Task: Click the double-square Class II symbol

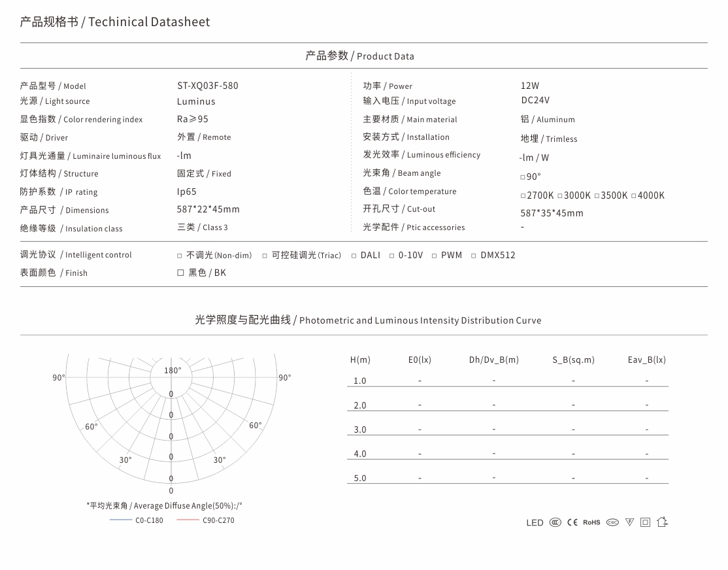Action: [x=646, y=523]
